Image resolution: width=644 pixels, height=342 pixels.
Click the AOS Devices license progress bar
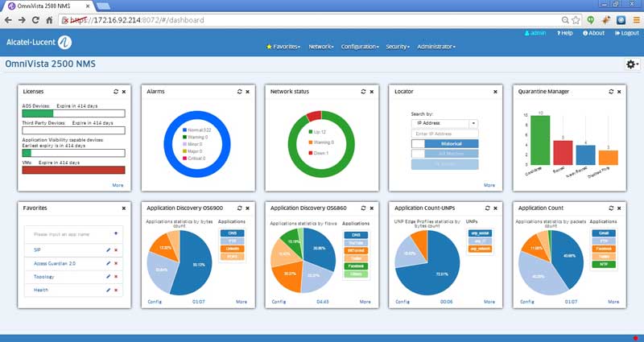[73, 113]
